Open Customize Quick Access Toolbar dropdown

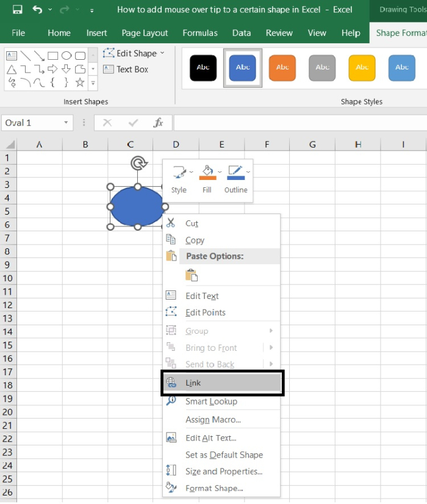tap(92, 10)
